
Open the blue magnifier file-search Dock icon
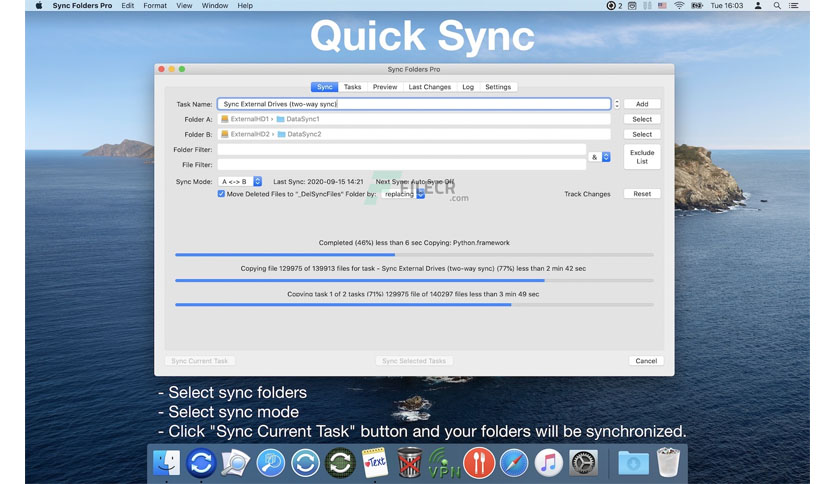point(270,463)
